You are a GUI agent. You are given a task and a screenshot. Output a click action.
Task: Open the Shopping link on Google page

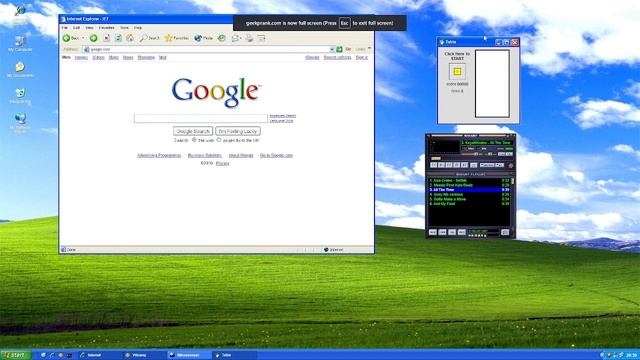pyautogui.click(x=146, y=58)
